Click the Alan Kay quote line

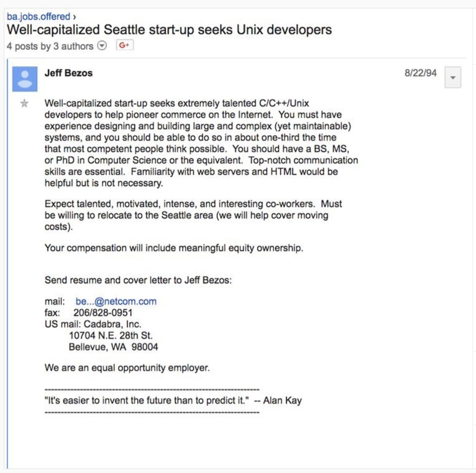point(173,400)
